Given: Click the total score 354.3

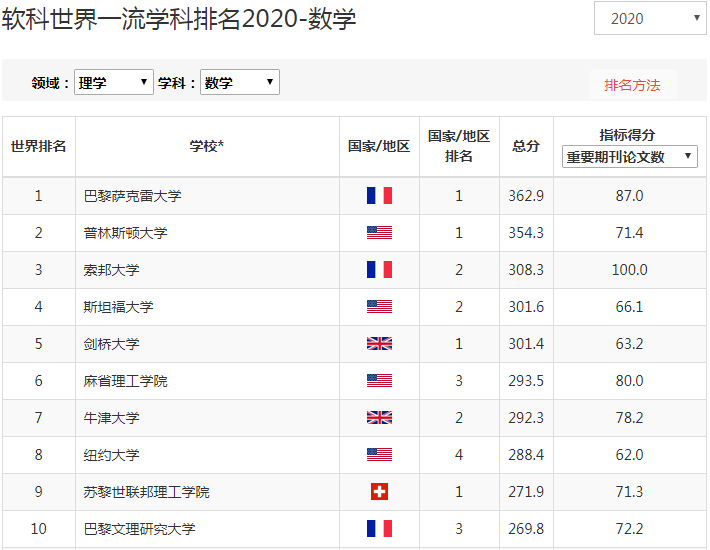Looking at the screenshot, I should 526,233.
